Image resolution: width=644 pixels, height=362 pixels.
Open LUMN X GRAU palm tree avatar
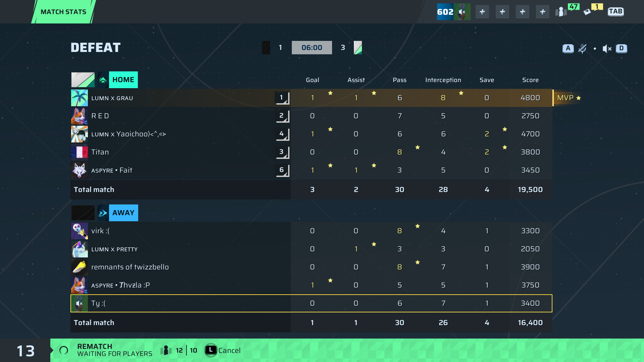(x=79, y=98)
